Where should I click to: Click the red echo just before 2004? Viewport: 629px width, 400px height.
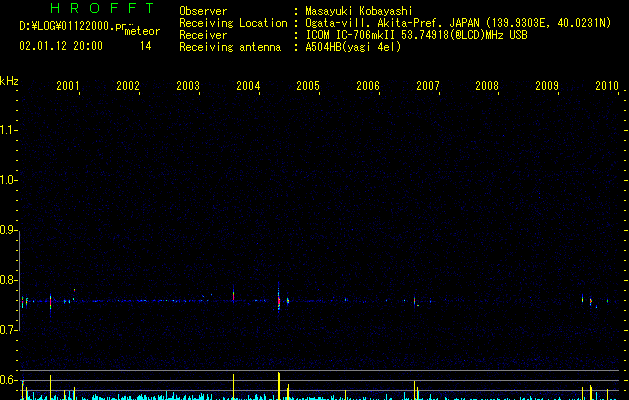coord(233,295)
